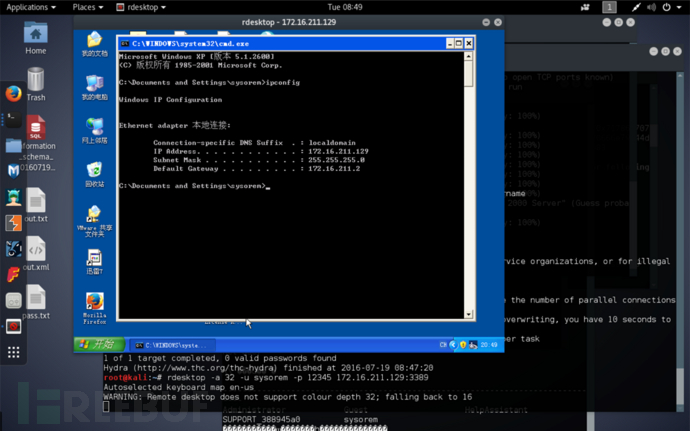Launch Faraday from the dock

point(14,275)
